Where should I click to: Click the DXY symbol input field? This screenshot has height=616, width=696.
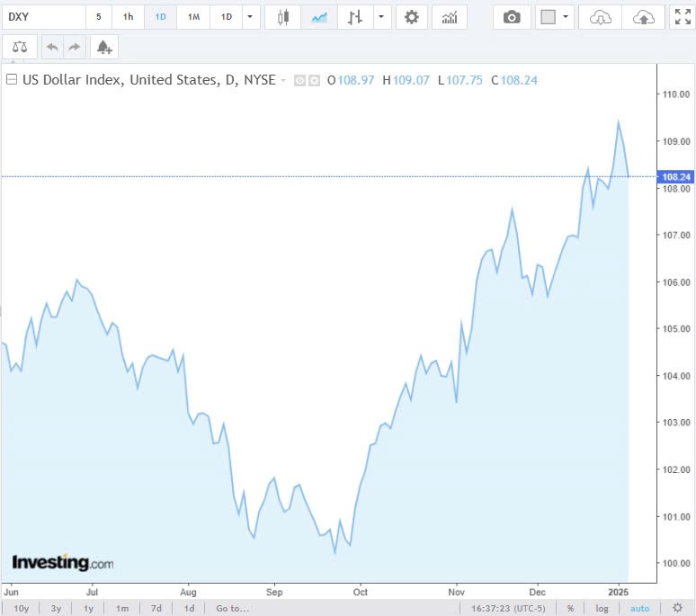tap(43, 17)
